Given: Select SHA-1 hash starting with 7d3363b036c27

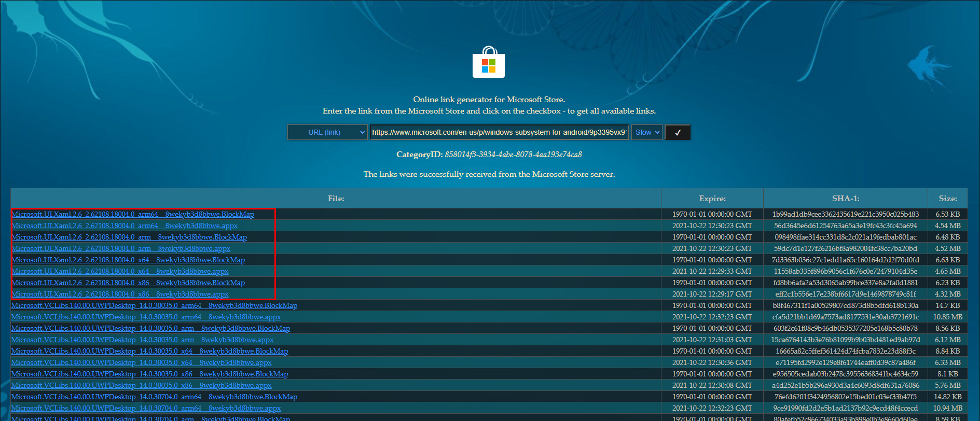Looking at the screenshot, I should pyautogui.click(x=846, y=260).
